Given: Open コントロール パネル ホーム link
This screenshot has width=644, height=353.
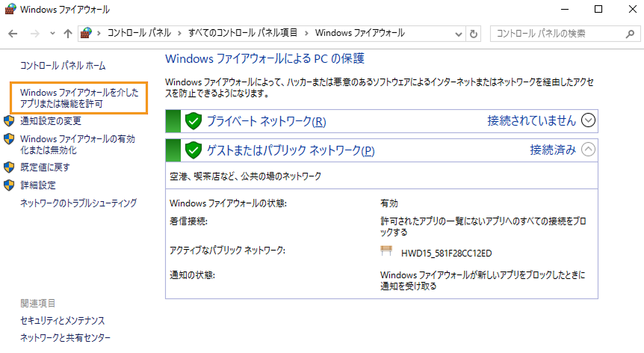Looking at the screenshot, I should 63,66.
